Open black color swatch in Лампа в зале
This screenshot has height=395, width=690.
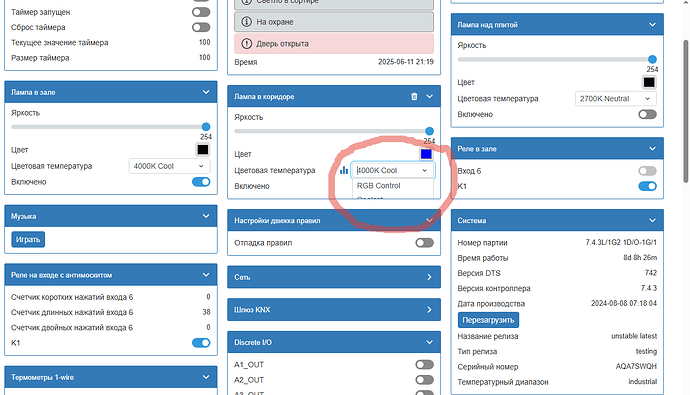coord(203,150)
